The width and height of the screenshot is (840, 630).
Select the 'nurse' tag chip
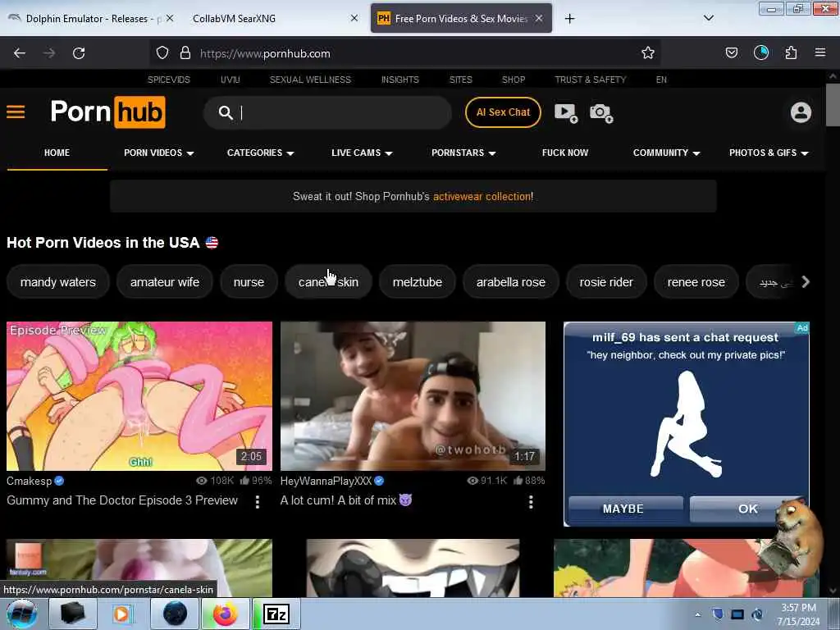coord(249,282)
